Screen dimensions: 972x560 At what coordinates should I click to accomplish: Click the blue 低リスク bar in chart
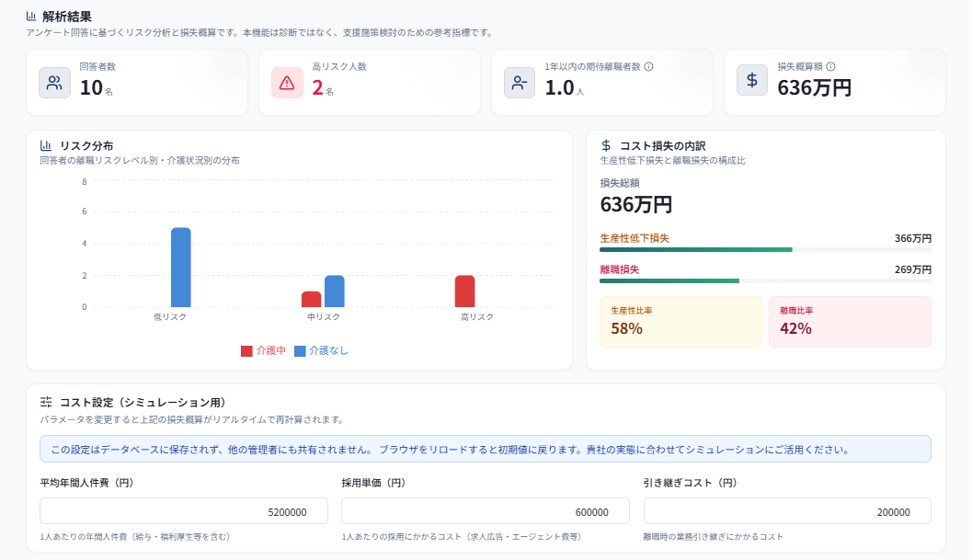181,268
